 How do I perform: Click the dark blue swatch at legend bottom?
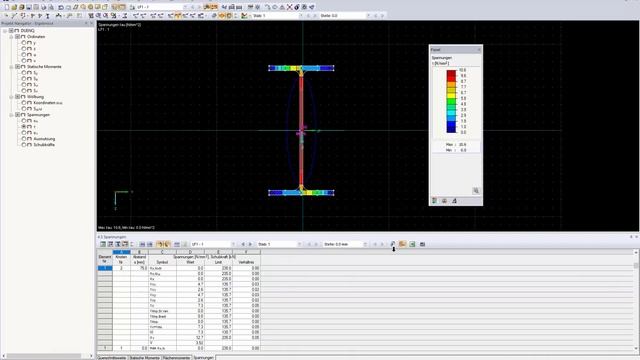tap(451, 129)
